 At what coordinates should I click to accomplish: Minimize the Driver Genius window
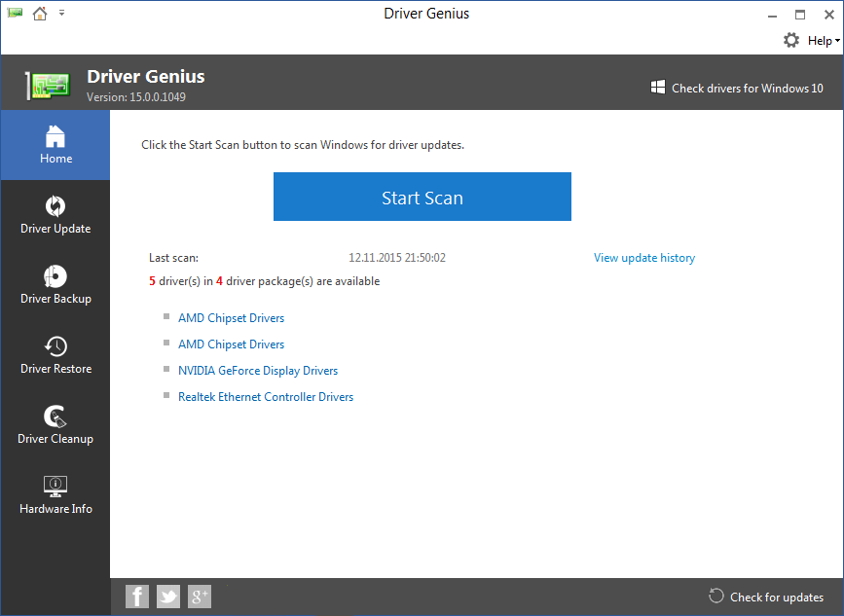click(x=772, y=15)
